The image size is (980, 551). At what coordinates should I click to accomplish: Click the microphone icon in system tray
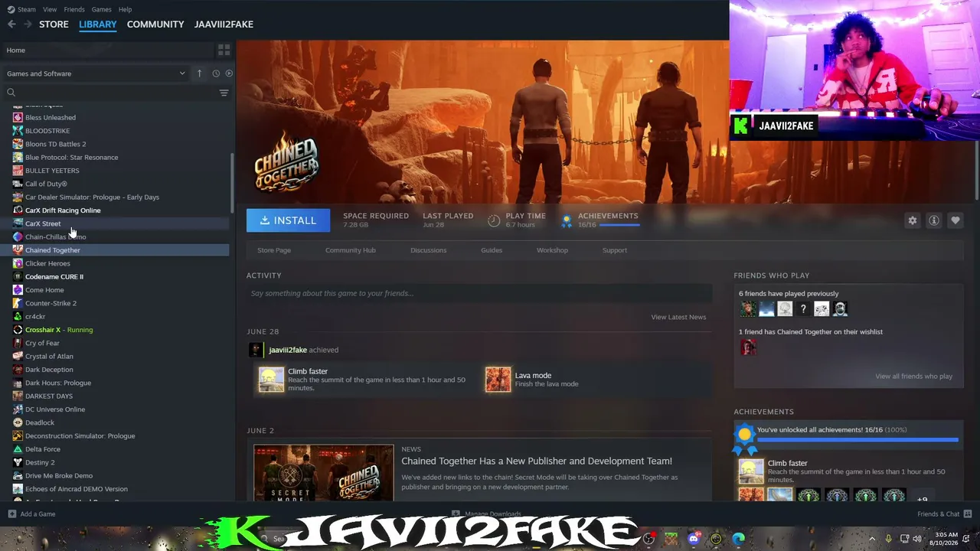[x=888, y=539]
